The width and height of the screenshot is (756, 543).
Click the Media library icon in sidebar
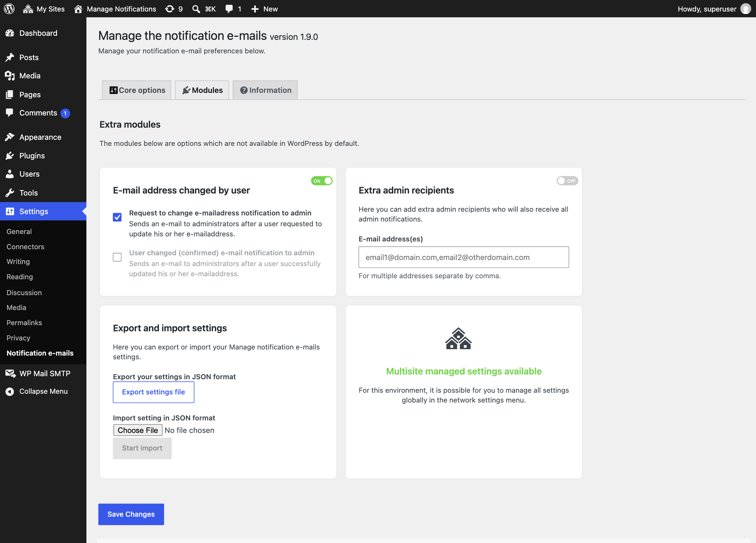(x=10, y=76)
